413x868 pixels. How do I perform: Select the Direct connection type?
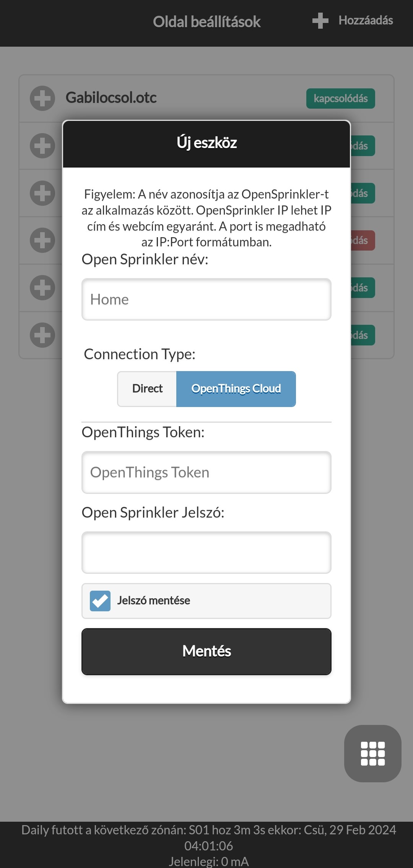tap(147, 389)
